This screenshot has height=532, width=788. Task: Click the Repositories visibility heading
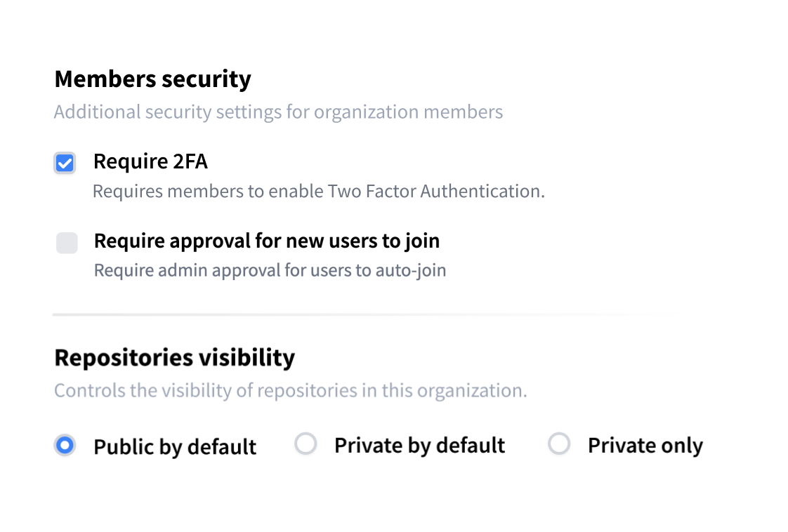(174, 357)
